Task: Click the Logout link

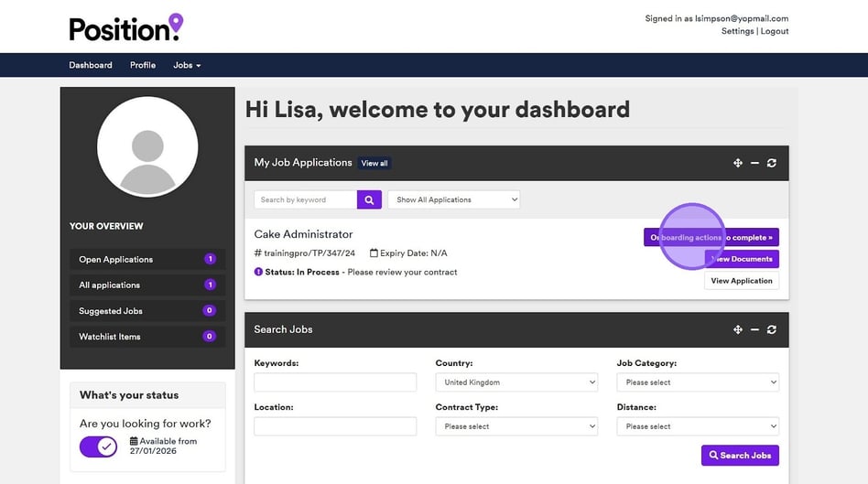Action: click(775, 31)
